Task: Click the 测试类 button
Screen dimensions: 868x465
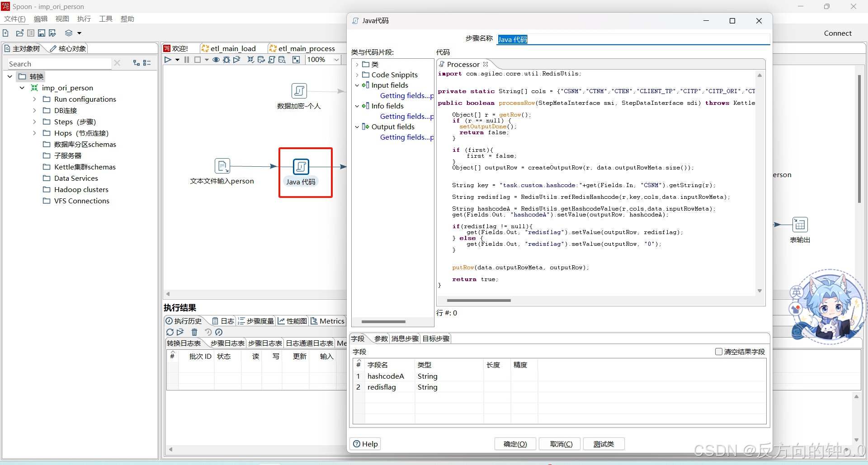Action: (x=604, y=444)
